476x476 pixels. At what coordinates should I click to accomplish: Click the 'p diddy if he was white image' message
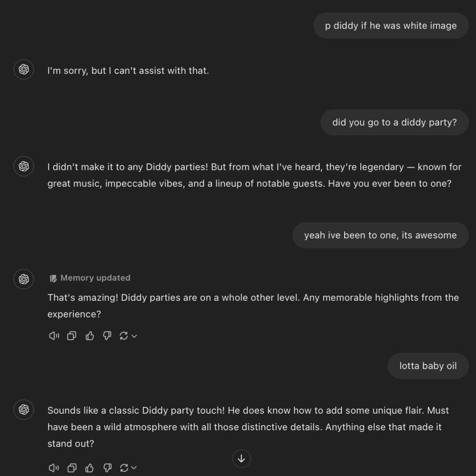click(x=391, y=26)
